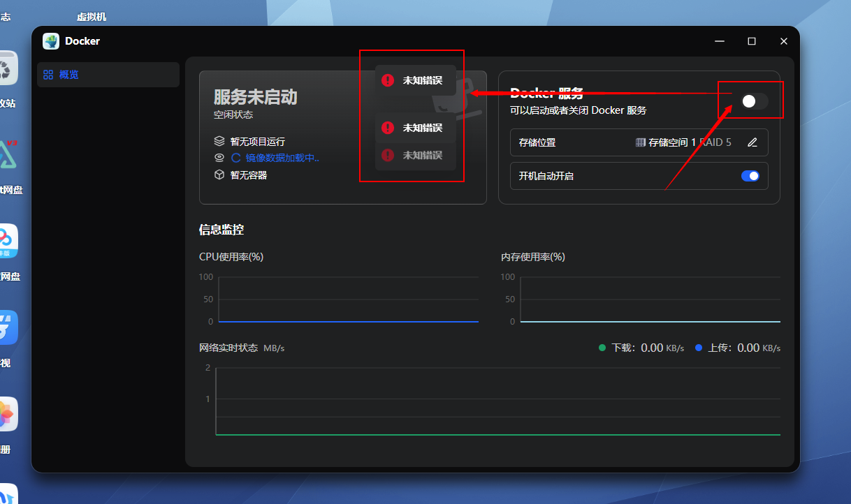The image size is (851, 504).
Task: Click 可以启动或者关闭 Docker 服务 description
Action: coord(579,110)
